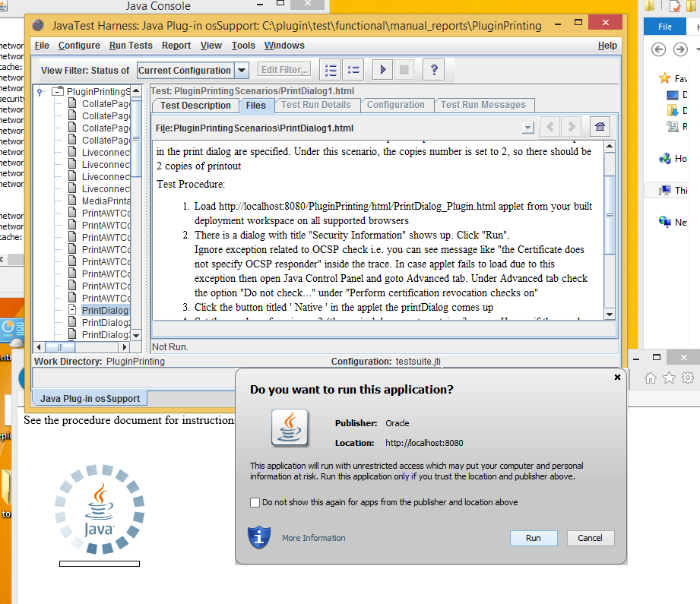Select the MediaPrinta test in the tree
Image resolution: width=700 pixels, height=604 pixels.
pos(106,201)
